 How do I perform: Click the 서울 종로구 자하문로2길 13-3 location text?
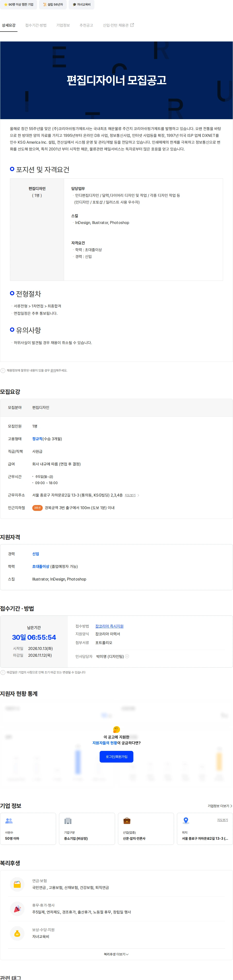pos(205,839)
